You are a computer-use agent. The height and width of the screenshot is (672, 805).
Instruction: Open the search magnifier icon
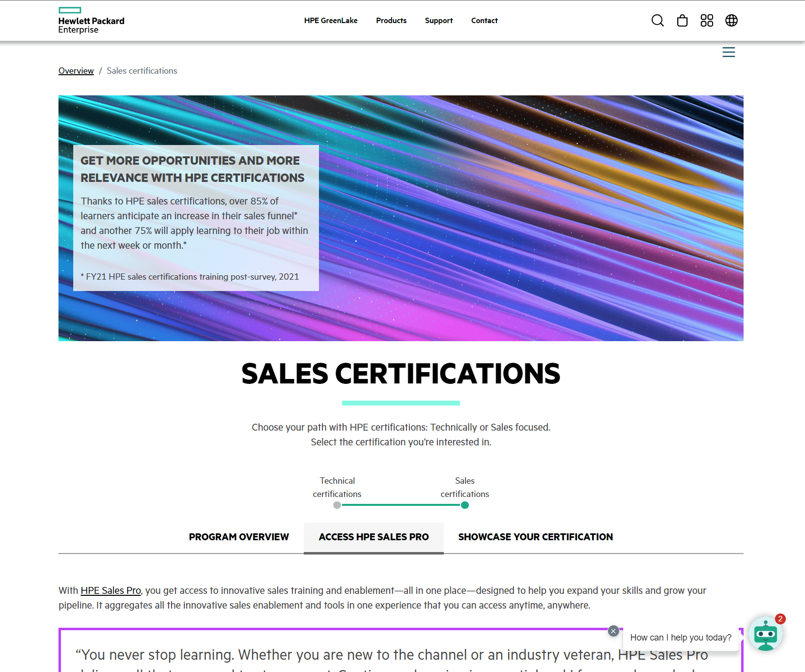tap(658, 21)
